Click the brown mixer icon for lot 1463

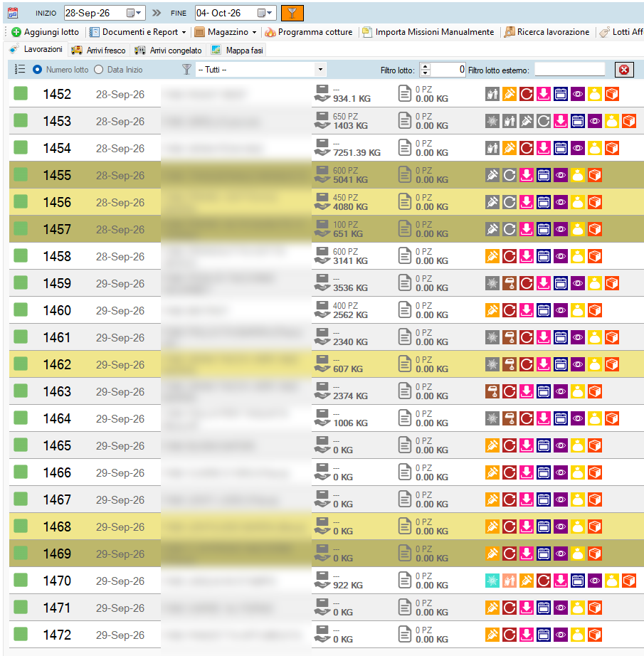[492, 391]
